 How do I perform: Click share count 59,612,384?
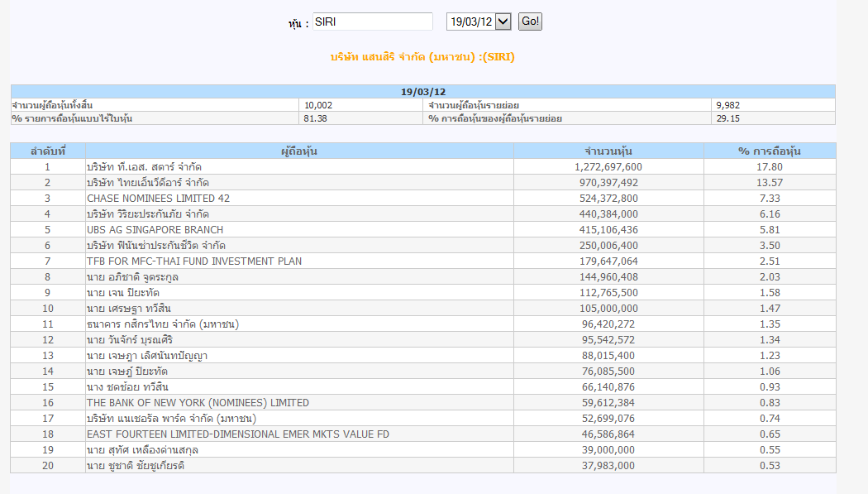click(608, 403)
